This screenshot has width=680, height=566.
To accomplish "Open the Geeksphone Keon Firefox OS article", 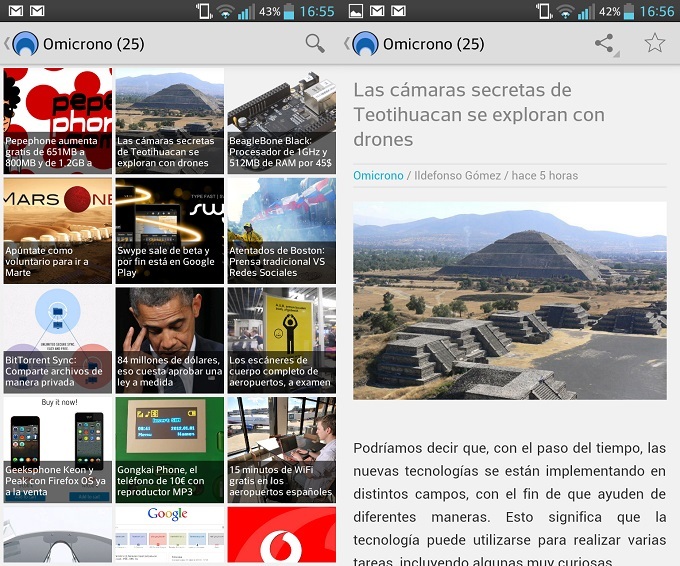I will coord(58,449).
